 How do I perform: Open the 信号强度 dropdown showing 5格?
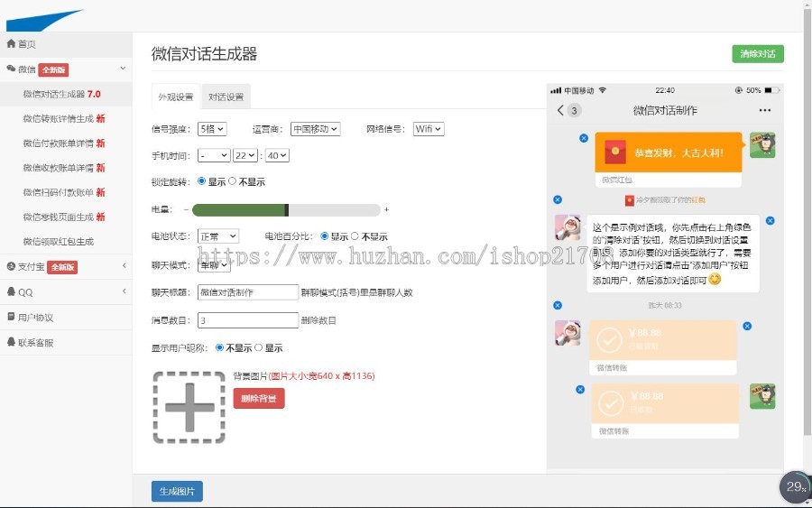212,129
